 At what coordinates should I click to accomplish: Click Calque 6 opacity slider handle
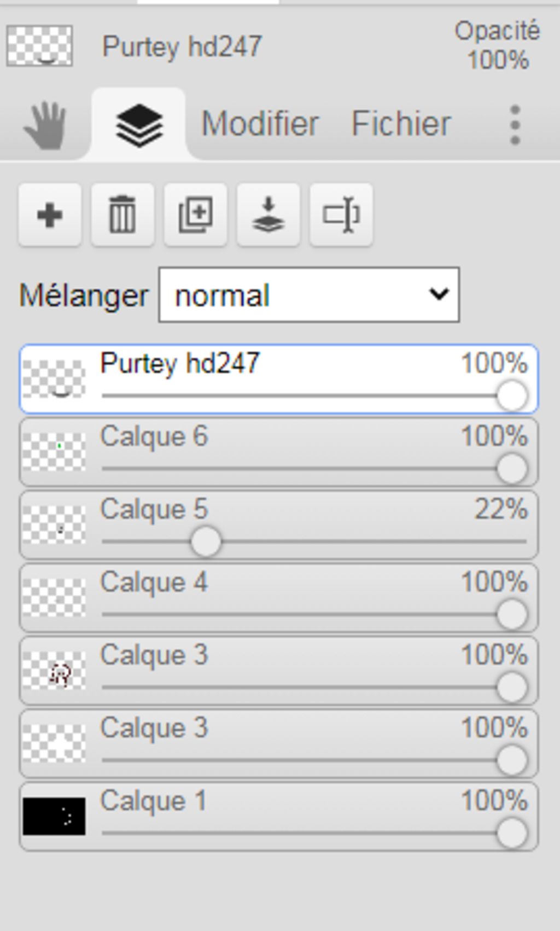point(512,469)
